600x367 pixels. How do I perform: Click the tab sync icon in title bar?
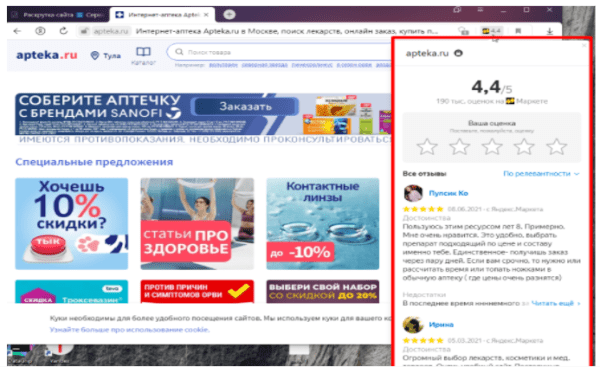click(457, 10)
